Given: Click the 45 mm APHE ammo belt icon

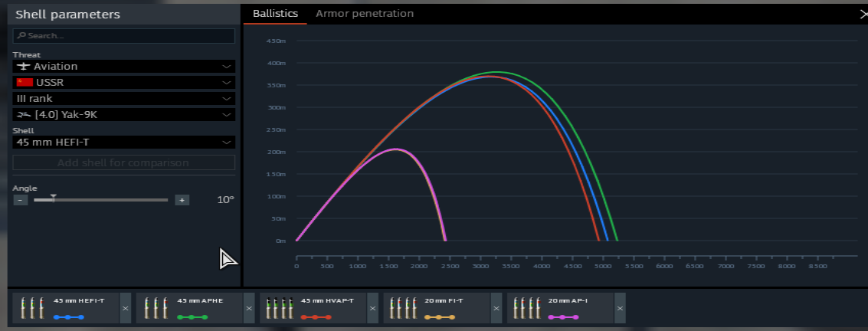Looking at the screenshot, I should [156, 308].
